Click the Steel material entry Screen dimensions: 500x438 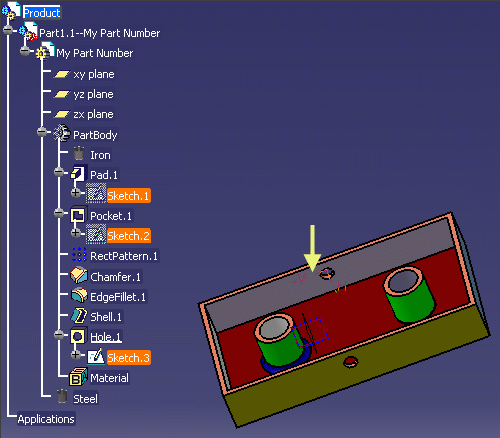[85, 399]
